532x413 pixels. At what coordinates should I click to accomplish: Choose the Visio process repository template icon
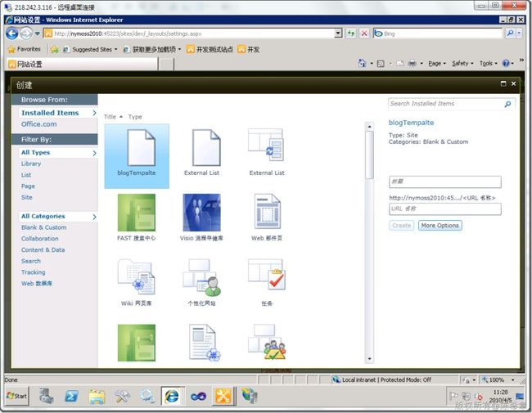(x=201, y=213)
